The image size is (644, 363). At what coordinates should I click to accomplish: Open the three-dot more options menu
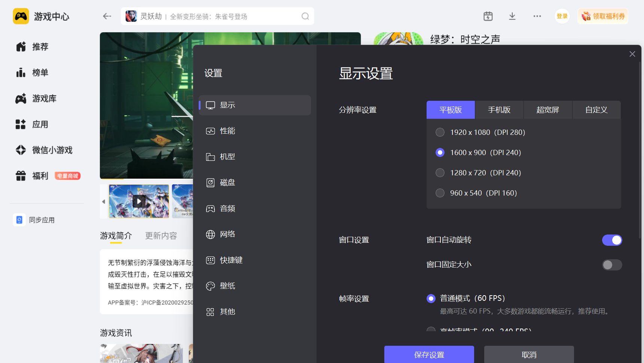[537, 16]
